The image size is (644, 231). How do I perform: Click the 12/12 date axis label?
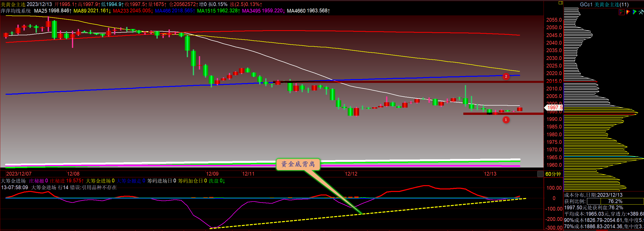click(351, 174)
